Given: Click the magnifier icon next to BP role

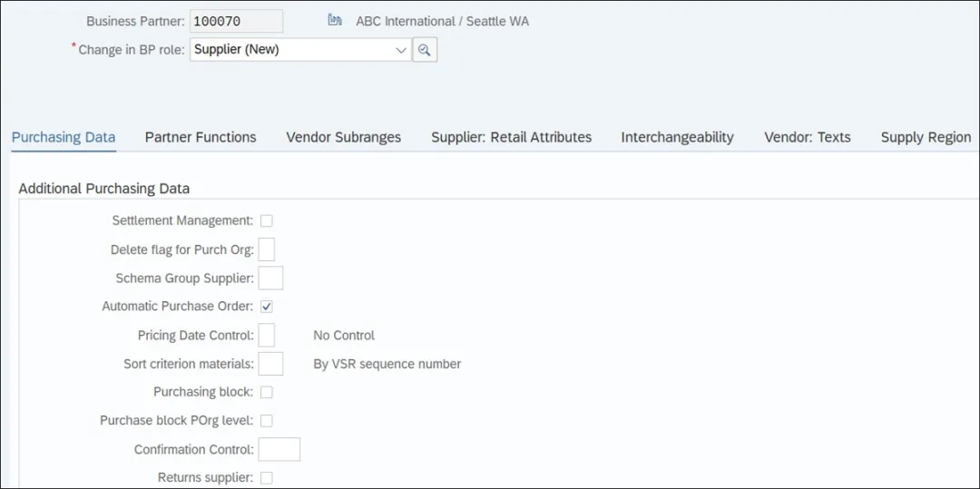Looking at the screenshot, I should (424, 50).
